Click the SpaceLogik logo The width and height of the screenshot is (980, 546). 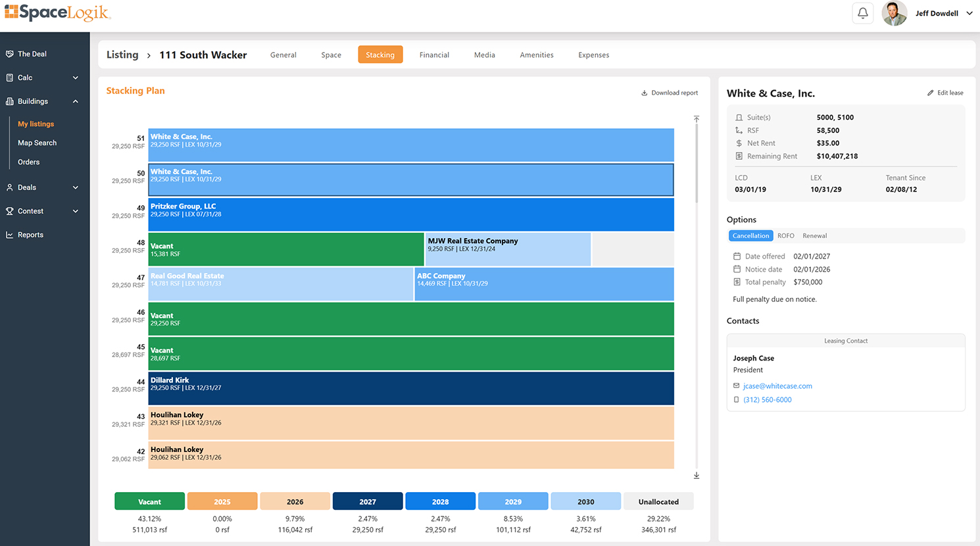pos(57,12)
